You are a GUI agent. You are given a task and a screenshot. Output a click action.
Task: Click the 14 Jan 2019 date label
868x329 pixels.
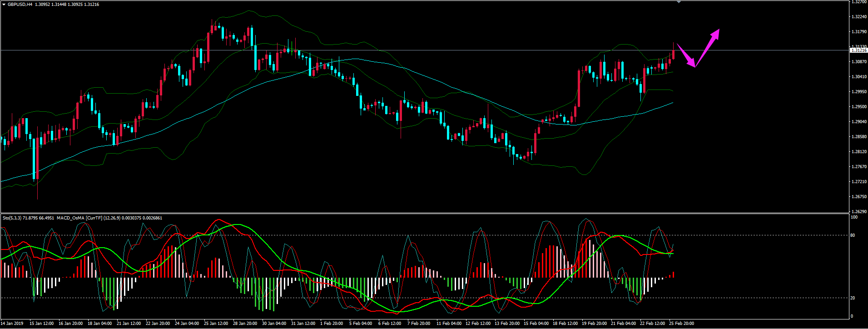[12, 324]
